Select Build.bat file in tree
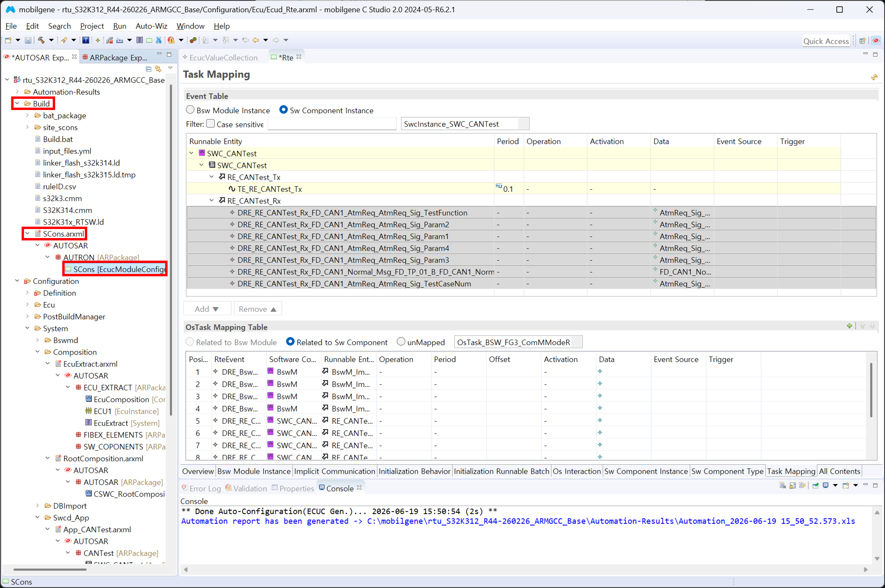Viewport: 885px width, 588px height. (58, 139)
